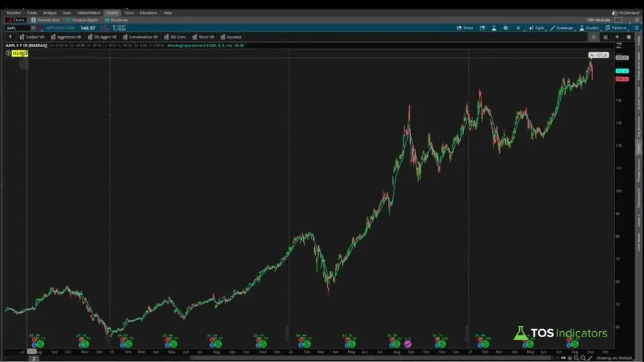Click last price 148.97 in header
The height and width of the screenshot is (362, 644).
(88, 28)
